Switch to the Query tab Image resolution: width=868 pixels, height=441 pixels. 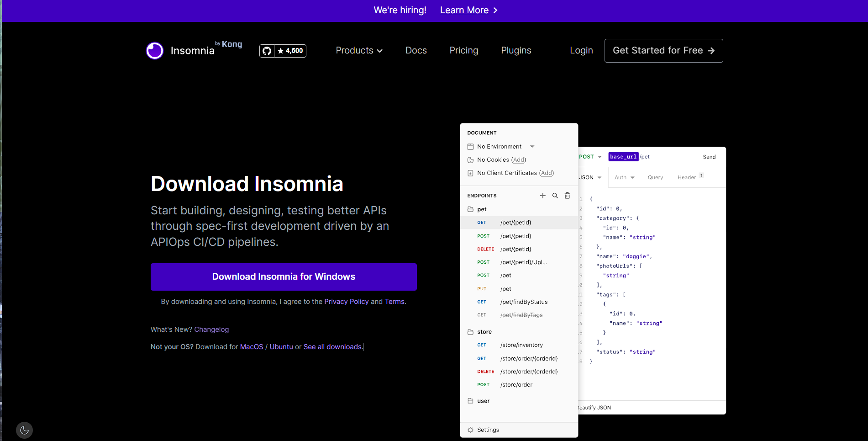pos(655,177)
